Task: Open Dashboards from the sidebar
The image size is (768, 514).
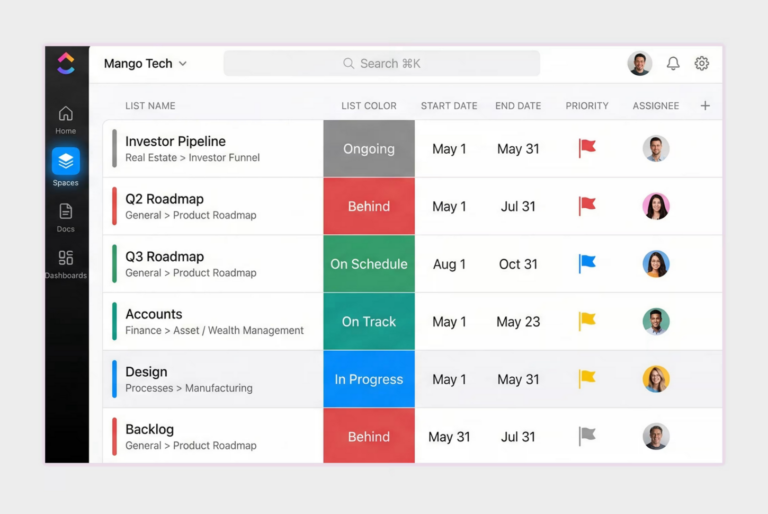Action: (x=66, y=265)
